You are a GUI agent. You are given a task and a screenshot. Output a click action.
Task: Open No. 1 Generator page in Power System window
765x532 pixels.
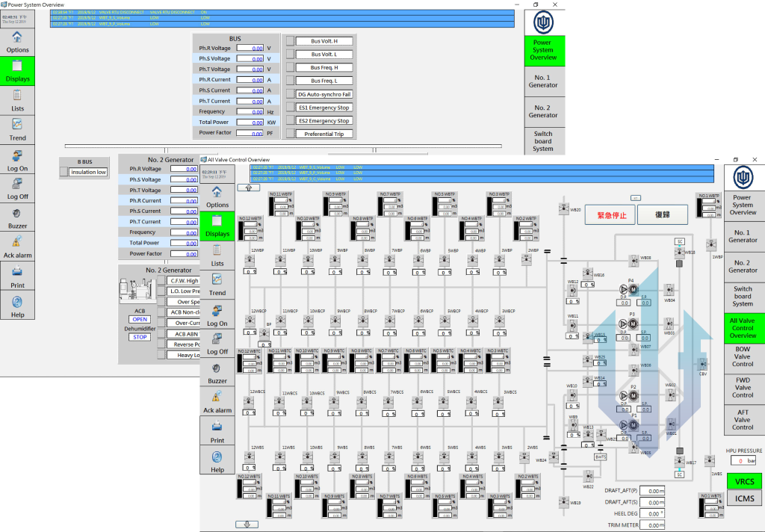(543, 81)
